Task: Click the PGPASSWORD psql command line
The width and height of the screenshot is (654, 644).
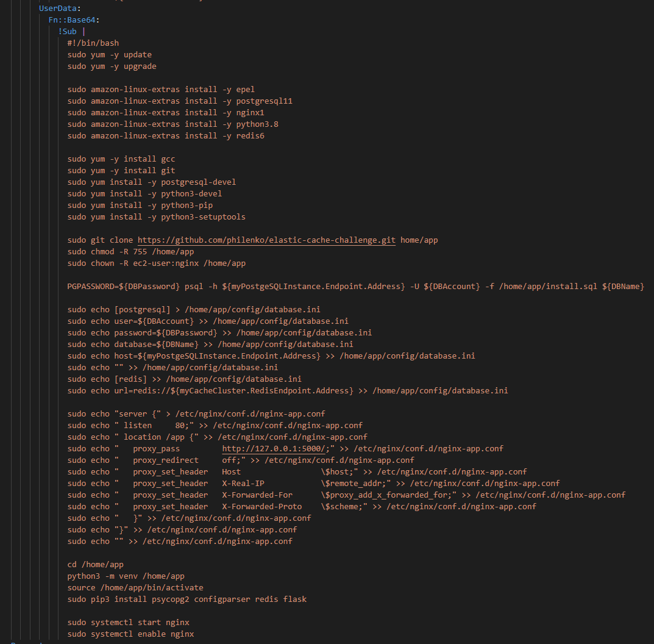Action: (x=356, y=286)
